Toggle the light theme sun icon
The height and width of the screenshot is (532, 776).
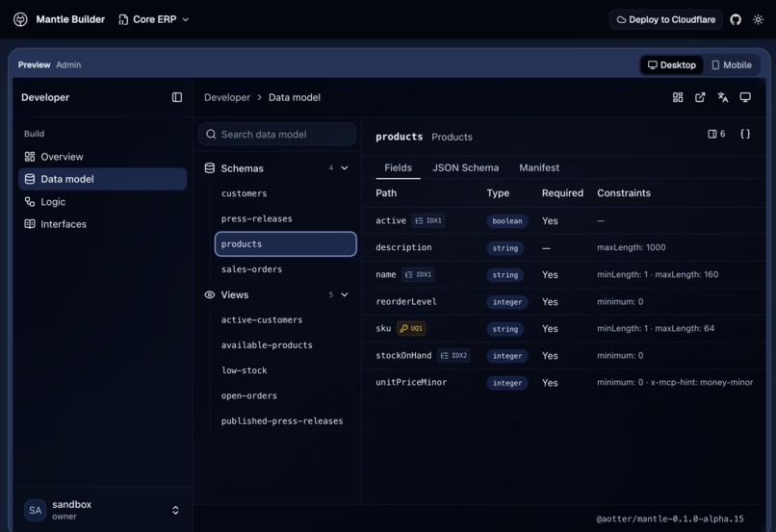coord(758,20)
